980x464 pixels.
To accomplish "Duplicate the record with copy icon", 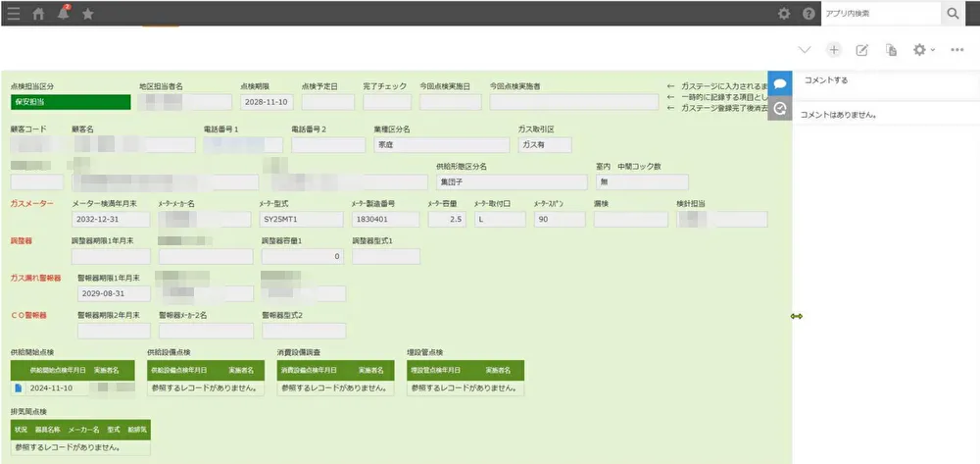I will (891, 50).
